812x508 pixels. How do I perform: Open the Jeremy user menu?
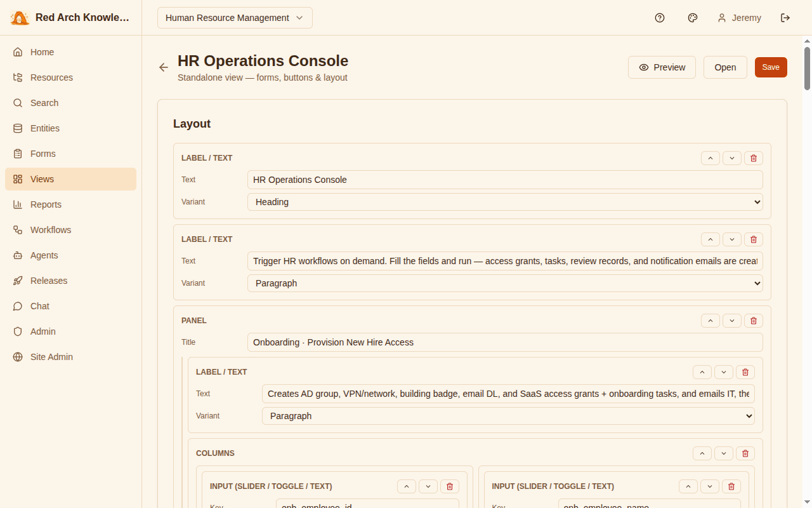coord(739,18)
